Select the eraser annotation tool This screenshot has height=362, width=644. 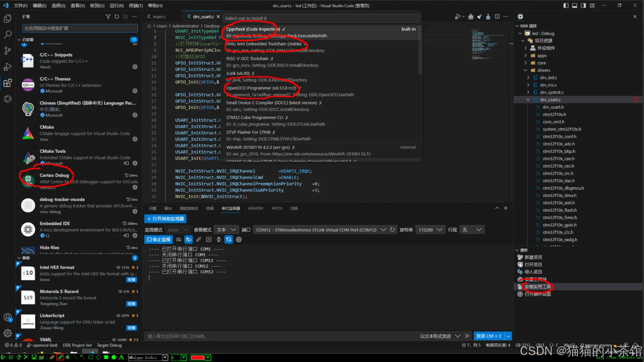click(52, 357)
